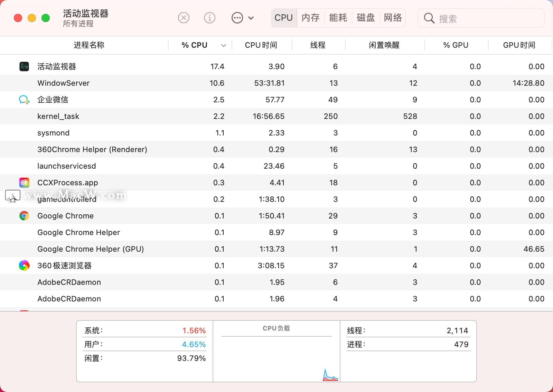Click the 360 极速浏览器 icon
The image size is (553, 392).
(24, 265)
